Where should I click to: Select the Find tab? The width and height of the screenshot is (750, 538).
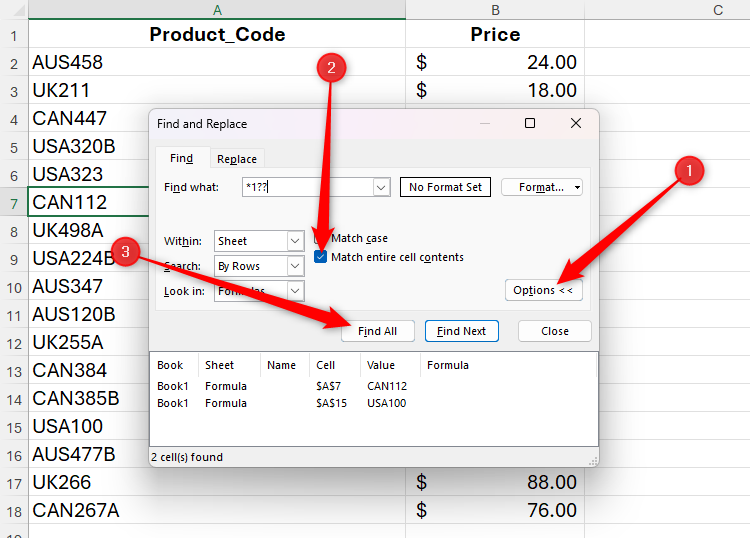point(181,159)
